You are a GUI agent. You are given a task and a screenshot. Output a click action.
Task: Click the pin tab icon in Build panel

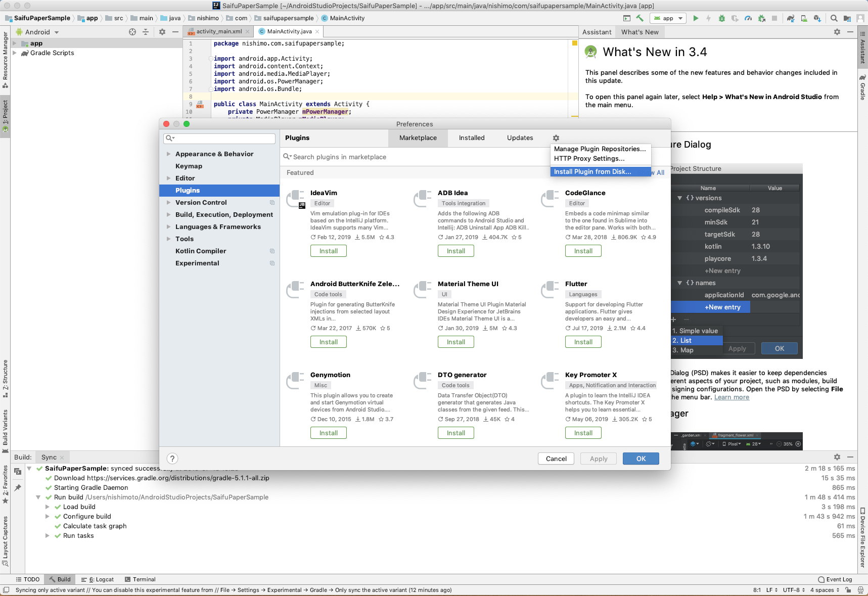point(18,488)
